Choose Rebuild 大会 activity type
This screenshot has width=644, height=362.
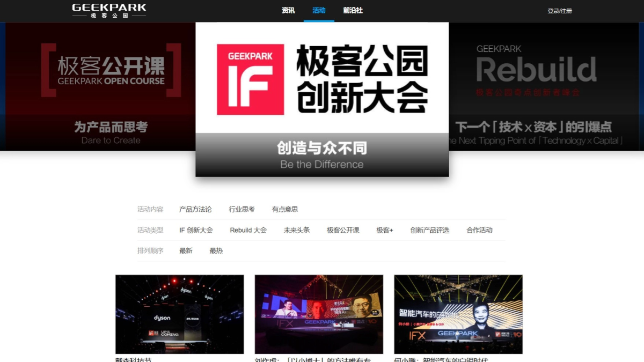coord(248,230)
